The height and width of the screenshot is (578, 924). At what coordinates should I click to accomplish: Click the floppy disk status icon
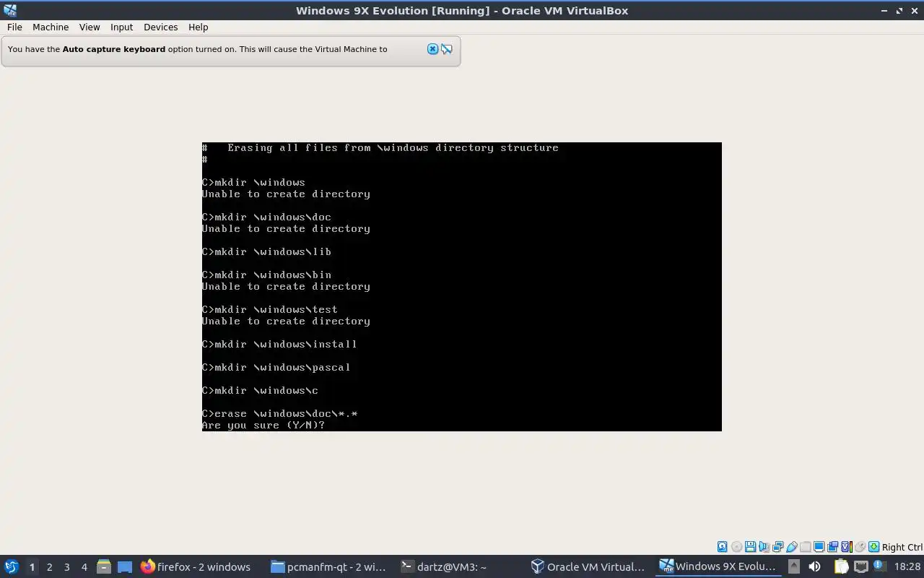tap(750, 547)
